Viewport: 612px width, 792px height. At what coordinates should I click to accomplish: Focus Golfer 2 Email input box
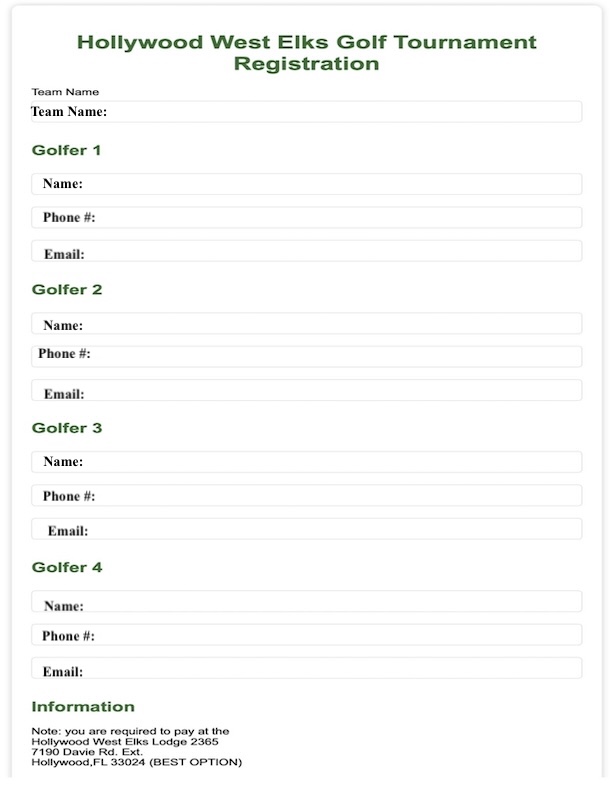click(307, 390)
